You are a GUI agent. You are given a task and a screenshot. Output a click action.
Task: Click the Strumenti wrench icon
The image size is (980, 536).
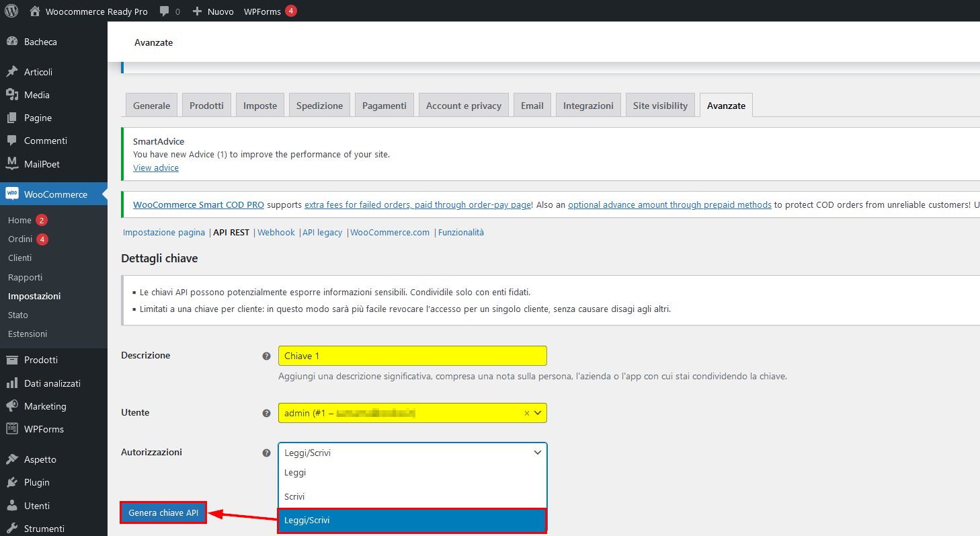tap(12, 529)
